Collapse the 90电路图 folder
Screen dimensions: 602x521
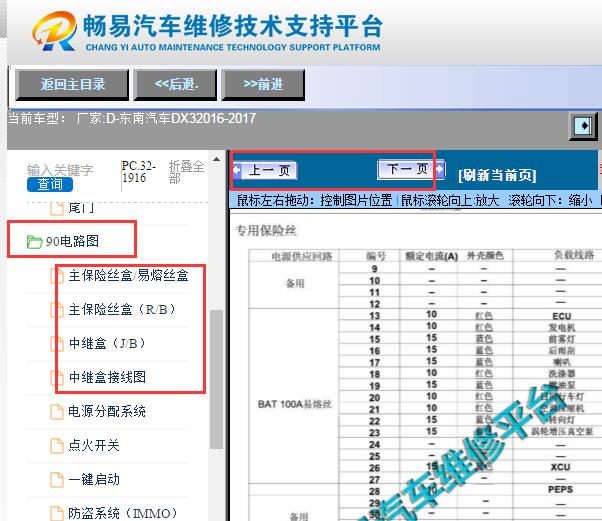tap(72, 241)
